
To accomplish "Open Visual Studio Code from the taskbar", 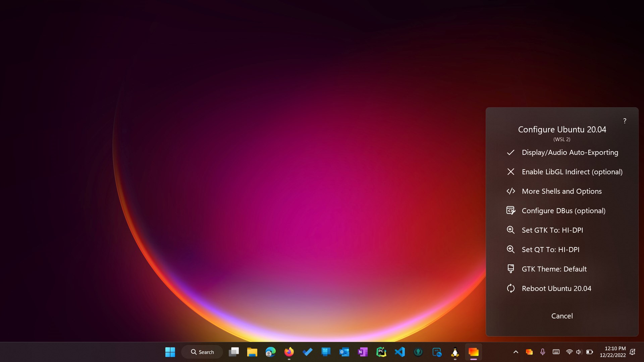I will point(400,352).
